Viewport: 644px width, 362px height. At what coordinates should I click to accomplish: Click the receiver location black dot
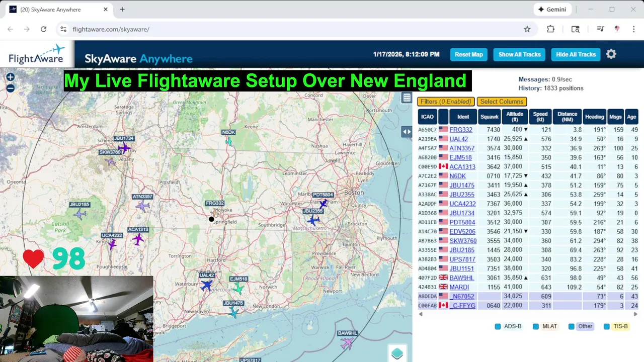click(212, 219)
